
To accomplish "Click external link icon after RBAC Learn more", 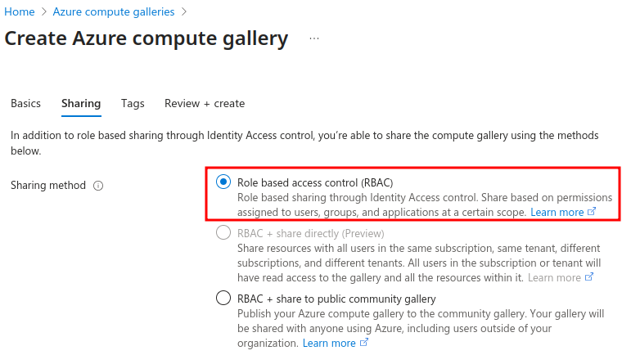I will pos(592,213).
